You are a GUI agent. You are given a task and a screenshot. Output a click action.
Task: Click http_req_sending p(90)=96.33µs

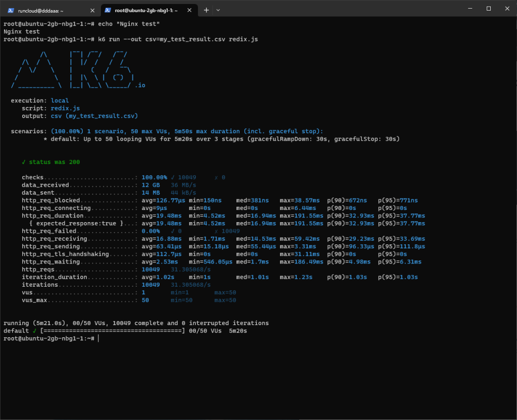tap(350, 246)
